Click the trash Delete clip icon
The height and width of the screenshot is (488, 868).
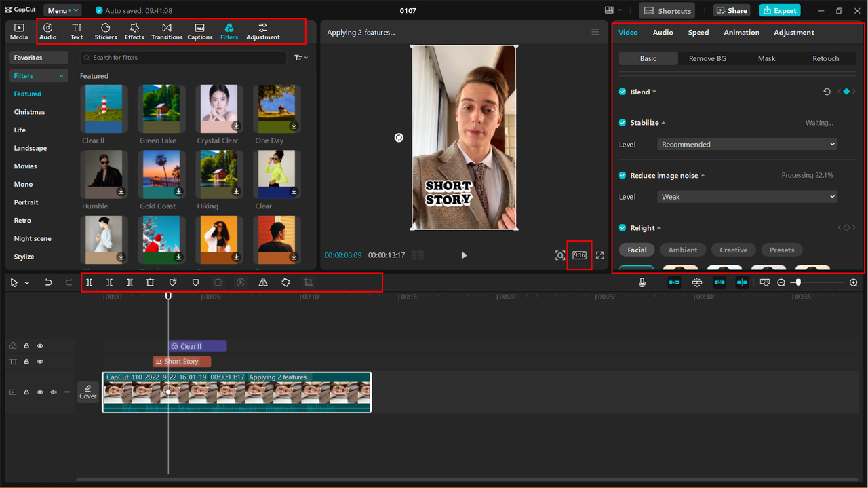click(151, 282)
